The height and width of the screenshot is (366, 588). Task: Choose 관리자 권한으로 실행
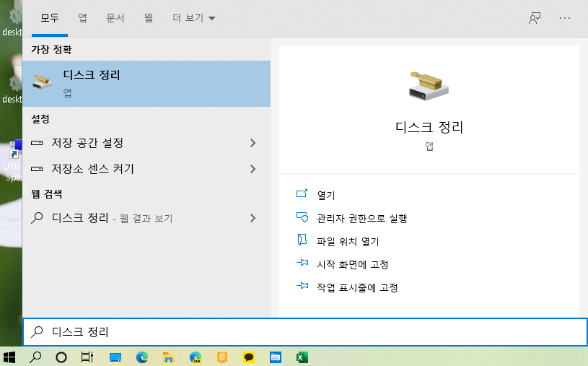(361, 219)
